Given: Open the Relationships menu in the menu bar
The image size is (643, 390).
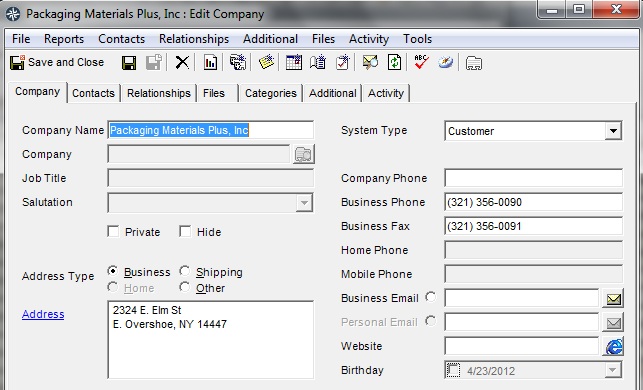Looking at the screenshot, I should click(194, 39).
